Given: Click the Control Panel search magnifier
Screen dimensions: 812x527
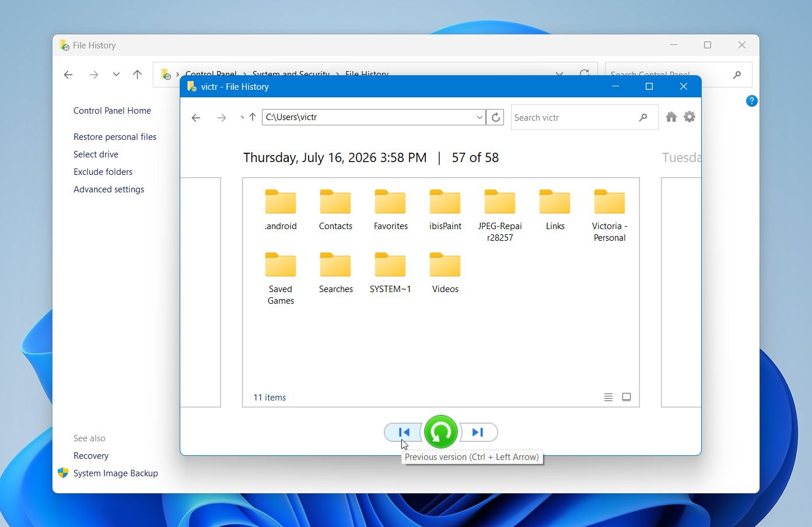Looking at the screenshot, I should point(737,75).
